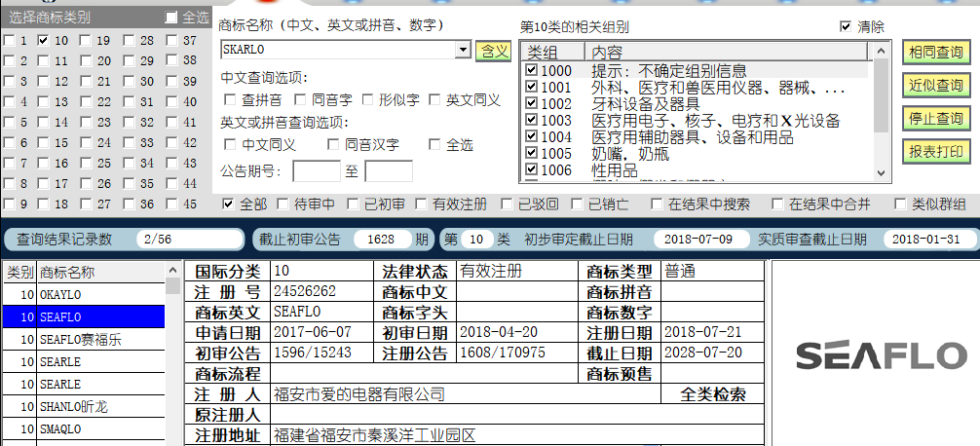Click 报表打印 print report button

pyautogui.click(x=935, y=152)
